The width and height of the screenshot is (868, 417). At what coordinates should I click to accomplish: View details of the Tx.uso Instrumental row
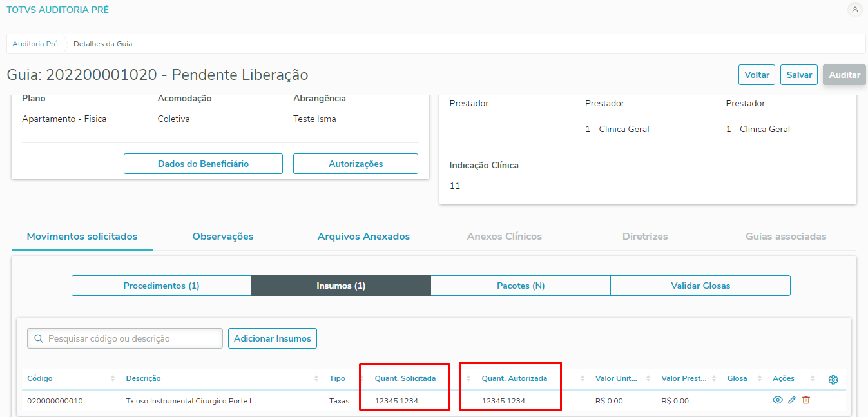pos(778,400)
